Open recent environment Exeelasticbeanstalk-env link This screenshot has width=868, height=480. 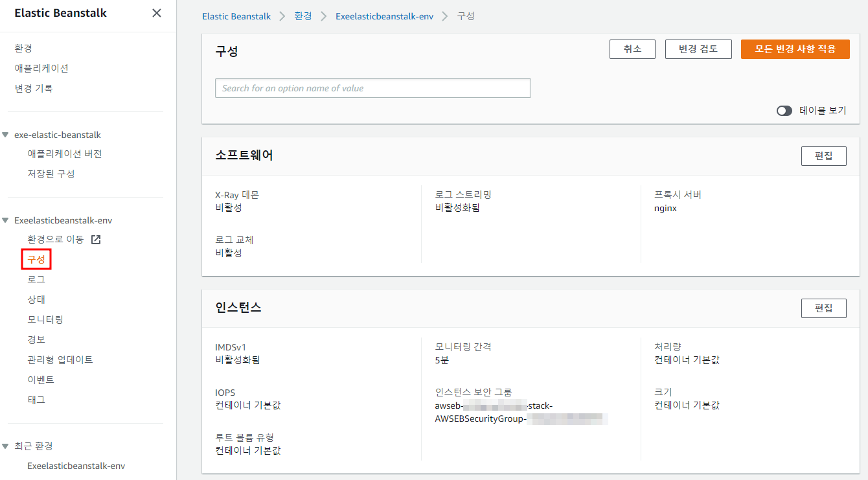[76, 466]
